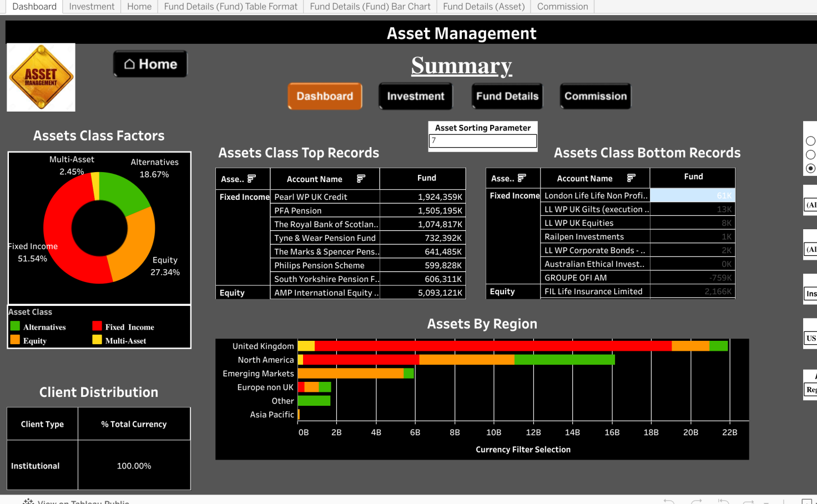This screenshot has height=504, width=817.
Task: Switch to the Commission tab
Action: pos(562,7)
